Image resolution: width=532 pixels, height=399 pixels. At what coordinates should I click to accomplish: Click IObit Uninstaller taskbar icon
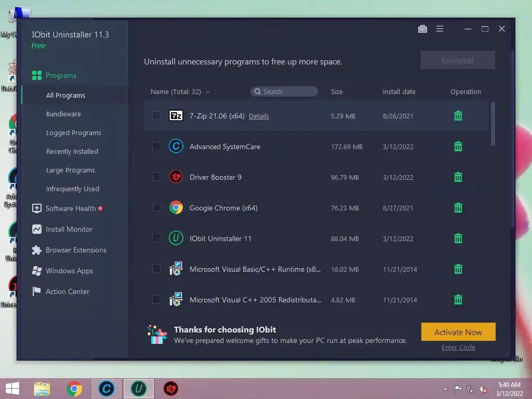click(x=138, y=389)
